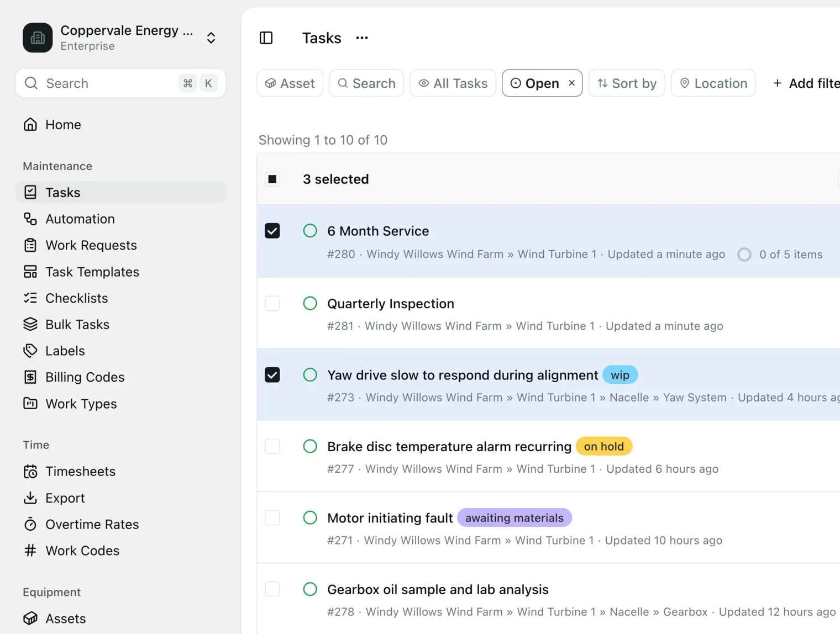Click the Task Templates layout icon

(30, 272)
